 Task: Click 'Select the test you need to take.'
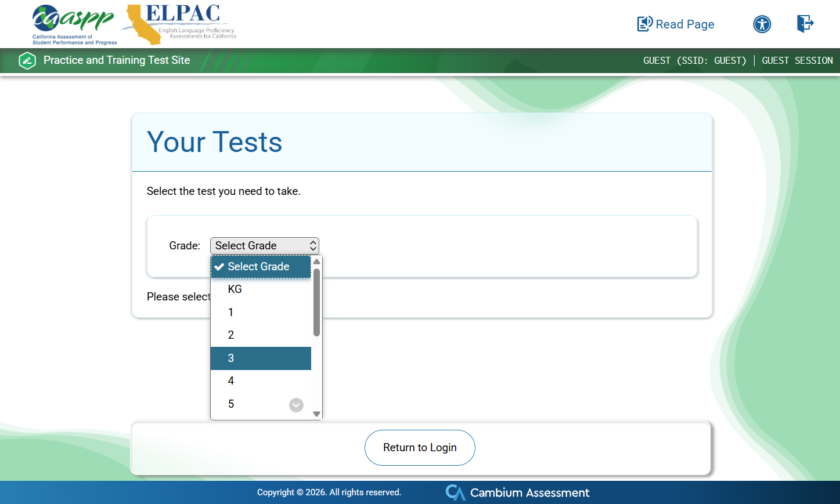tap(223, 191)
